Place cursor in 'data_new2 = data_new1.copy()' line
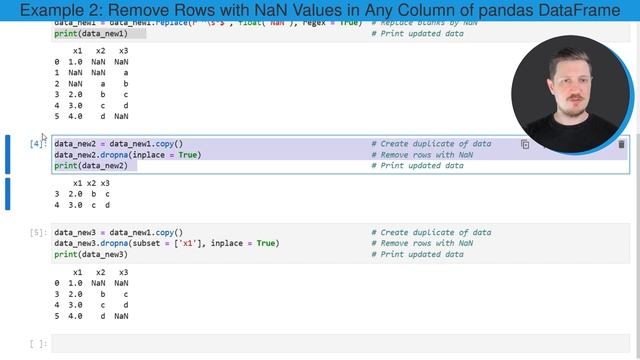 click(119, 144)
